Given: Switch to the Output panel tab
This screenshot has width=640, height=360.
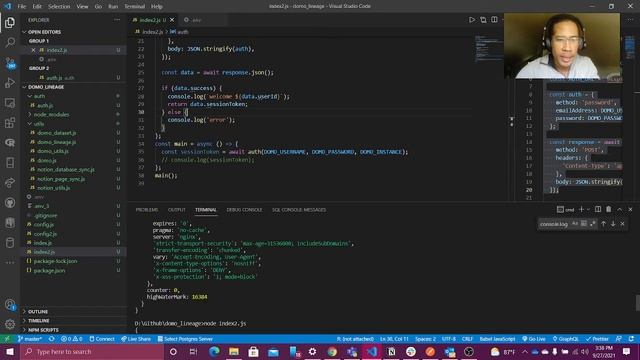Looking at the screenshot, I should (x=177, y=210).
